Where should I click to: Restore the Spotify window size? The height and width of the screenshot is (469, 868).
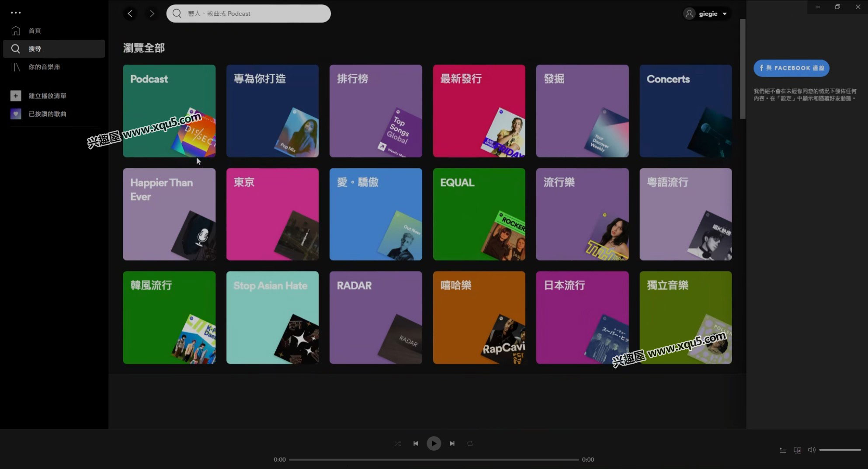pyautogui.click(x=838, y=7)
